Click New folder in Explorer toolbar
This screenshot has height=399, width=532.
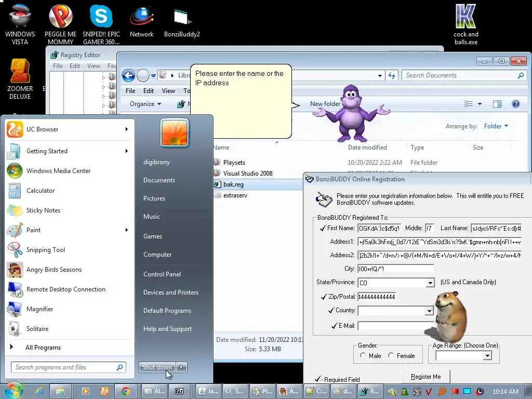click(x=325, y=104)
